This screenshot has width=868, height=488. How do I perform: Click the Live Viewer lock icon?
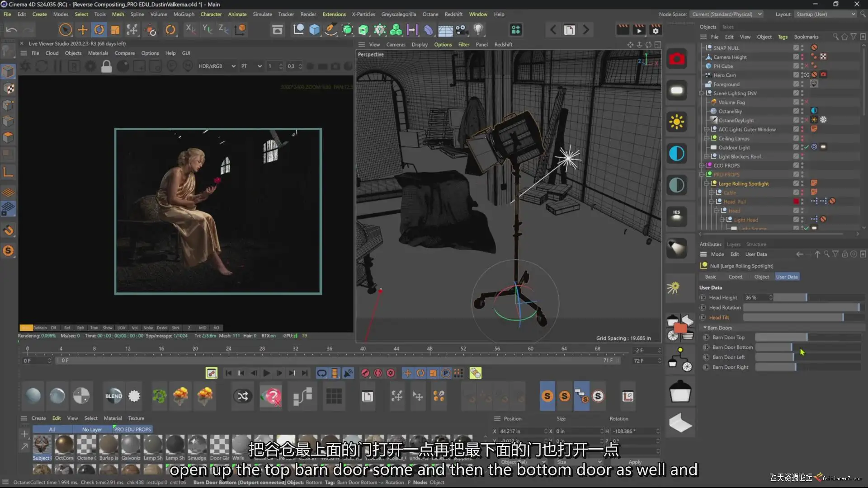coord(107,66)
